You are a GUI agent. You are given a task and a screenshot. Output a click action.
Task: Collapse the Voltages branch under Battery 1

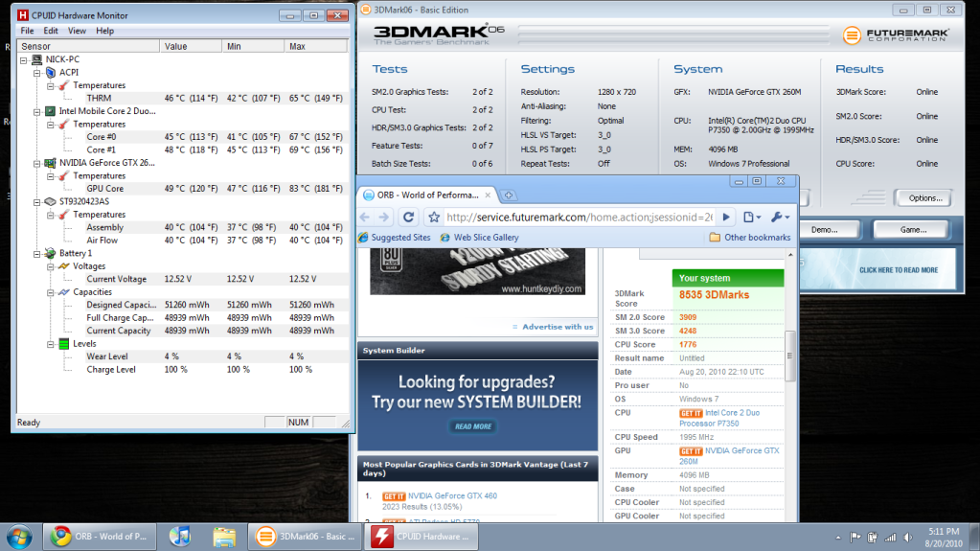[x=51, y=266]
